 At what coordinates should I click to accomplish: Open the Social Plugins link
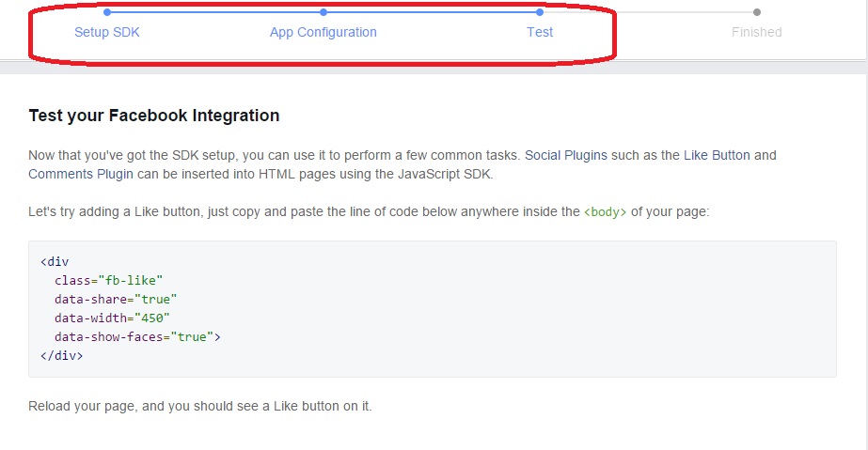[x=565, y=155]
